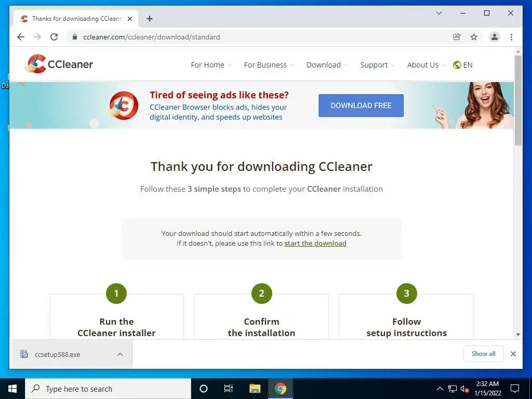Screen dimensions: 532x399
Task: Switch language using the EN globe icon
Action: (x=463, y=65)
